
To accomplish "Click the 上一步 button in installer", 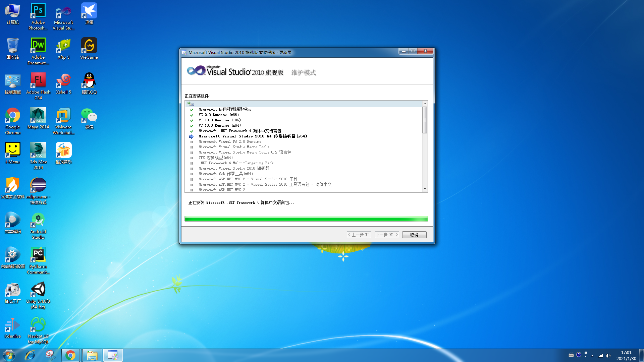I will tap(359, 235).
